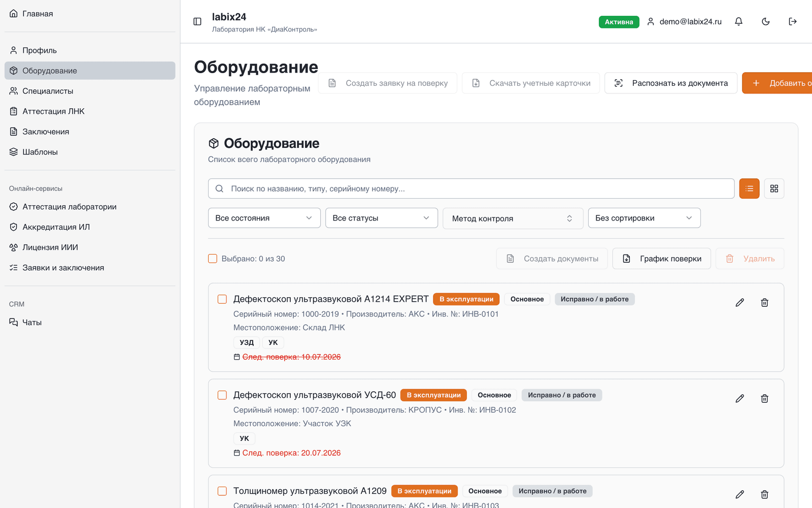Switch to grid view
Screen dimensions: 812x508
774,188
